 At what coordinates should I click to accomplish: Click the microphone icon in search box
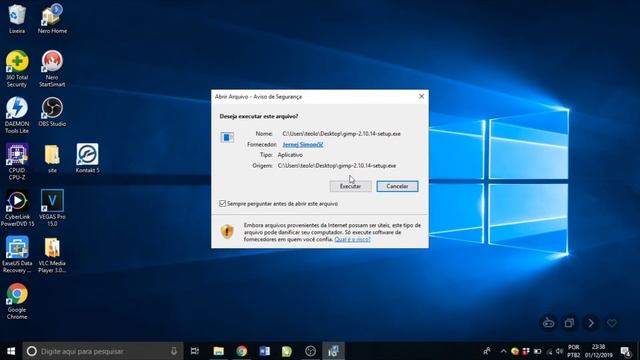174,351
